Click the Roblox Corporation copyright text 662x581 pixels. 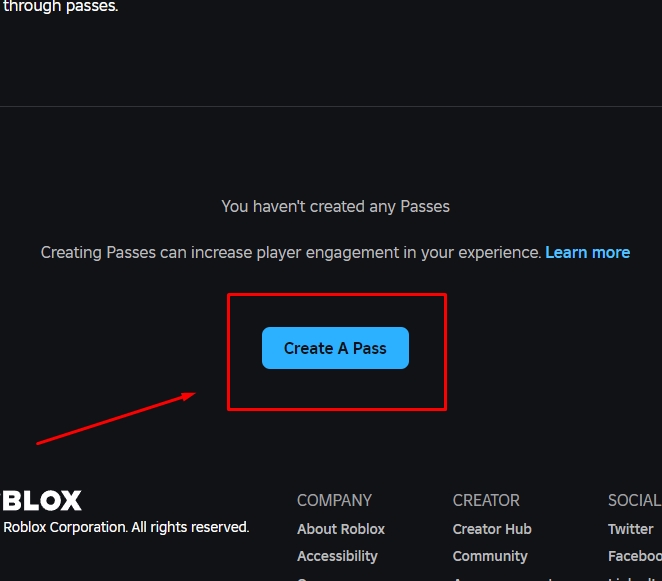coord(126,527)
